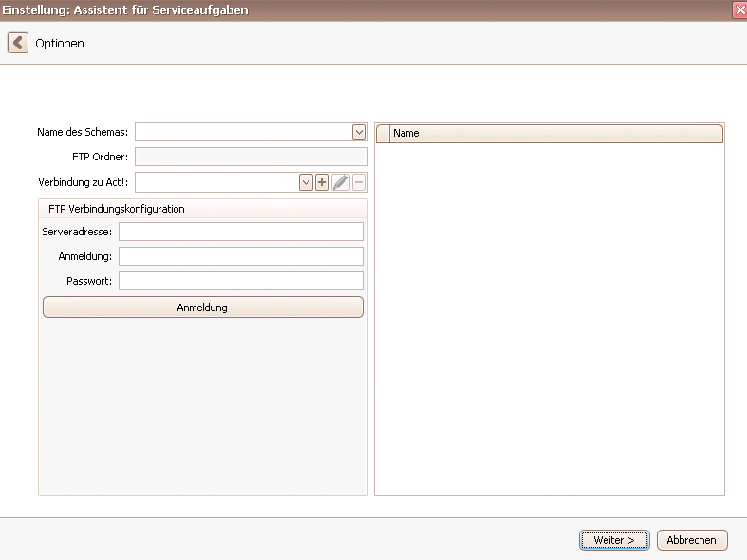The height and width of the screenshot is (560, 747).
Task: Open the Name des Schemas dropdown
Action: click(x=359, y=132)
